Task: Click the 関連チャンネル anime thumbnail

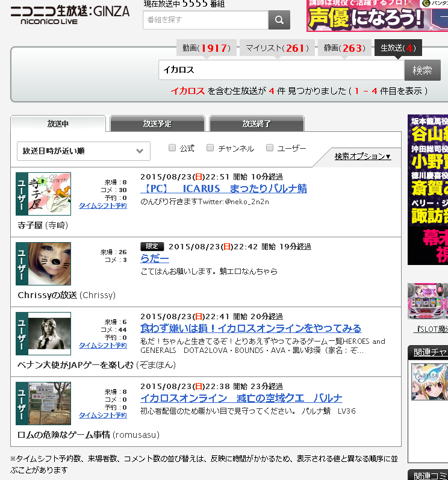Action: [430, 382]
